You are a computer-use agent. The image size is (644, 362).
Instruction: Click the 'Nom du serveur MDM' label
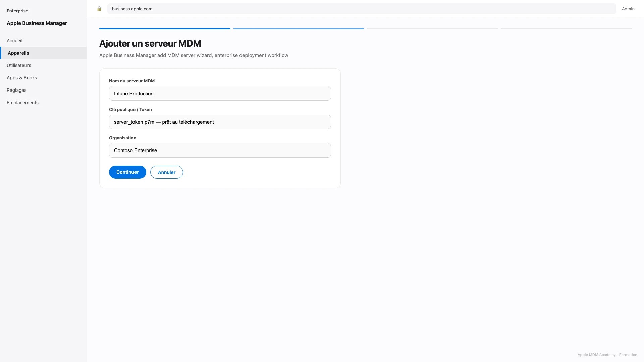pyautogui.click(x=132, y=81)
